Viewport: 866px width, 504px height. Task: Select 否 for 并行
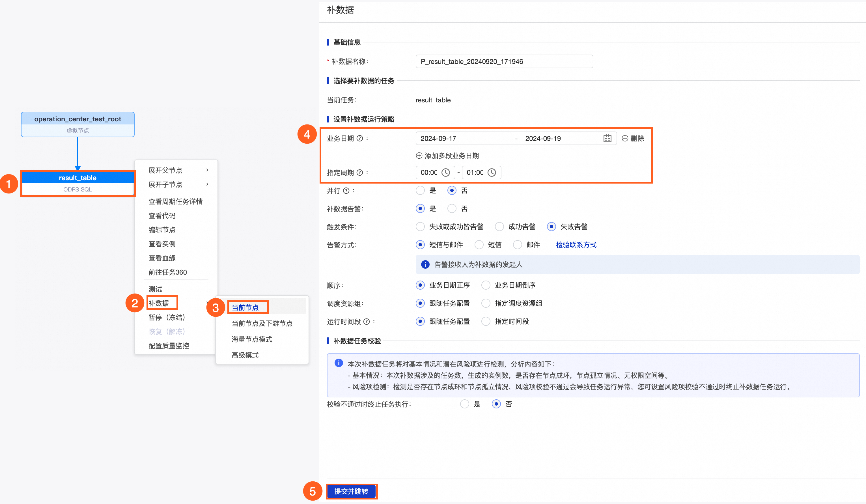pyautogui.click(x=452, y=190)
